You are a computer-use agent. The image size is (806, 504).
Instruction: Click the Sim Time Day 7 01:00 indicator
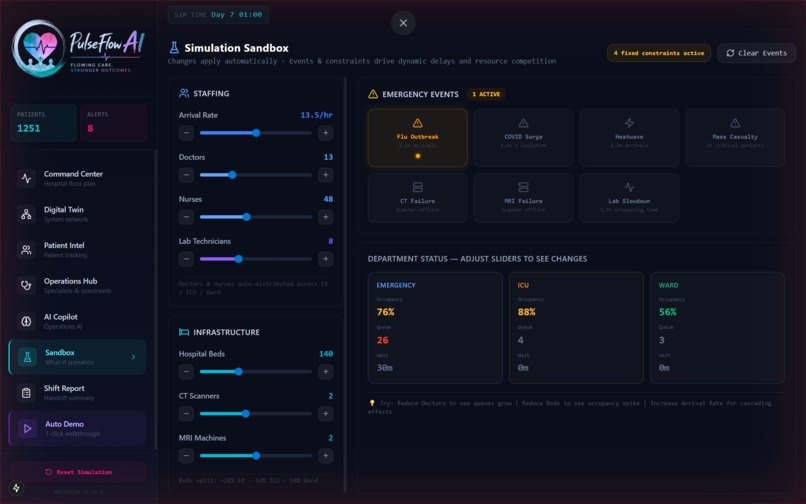pyautogui.click(x=218, y=14)
